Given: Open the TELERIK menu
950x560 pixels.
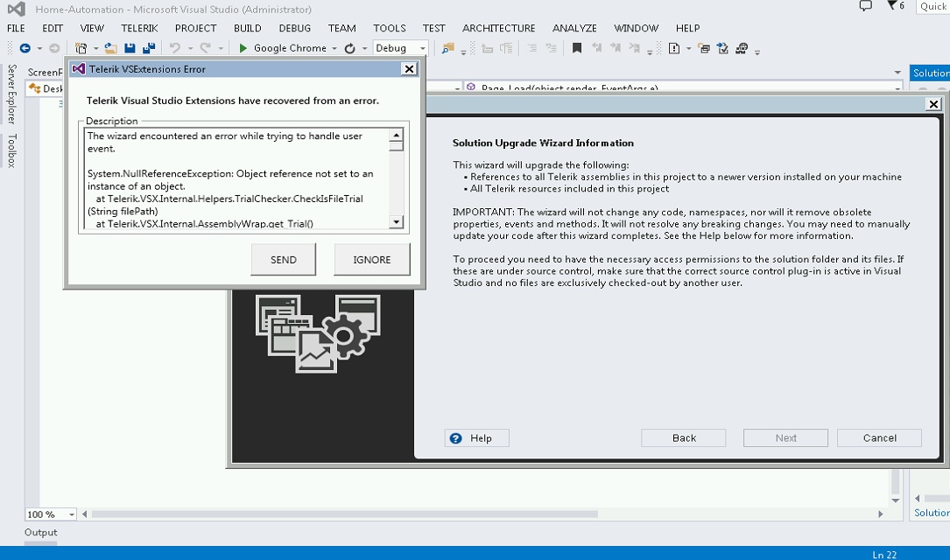Looking at the screenshot, I should point(139,29).
